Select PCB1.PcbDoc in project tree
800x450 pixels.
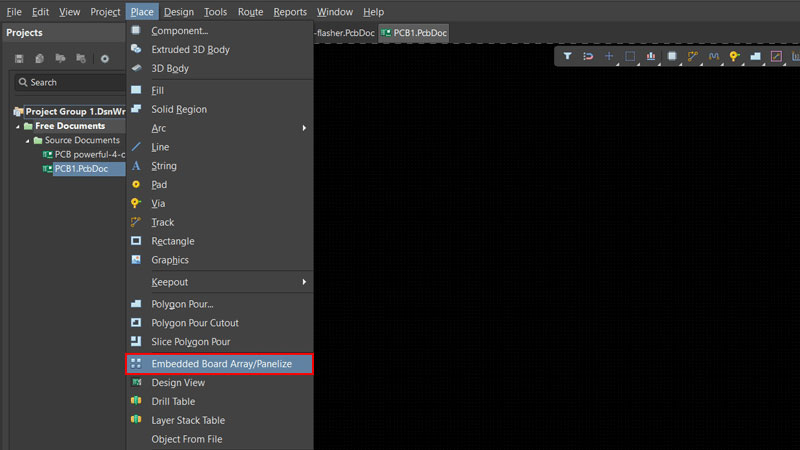click(81, 169)
